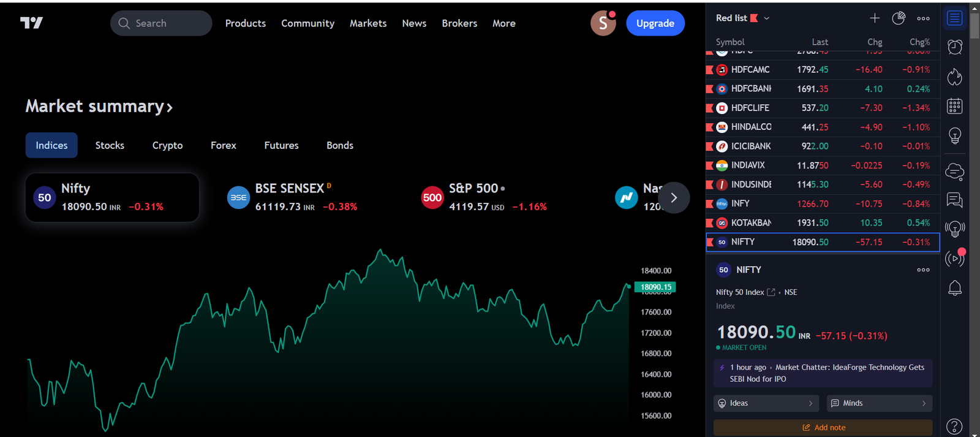
Task: Click the S&P 500 logo icon
Action: [432, 197]
